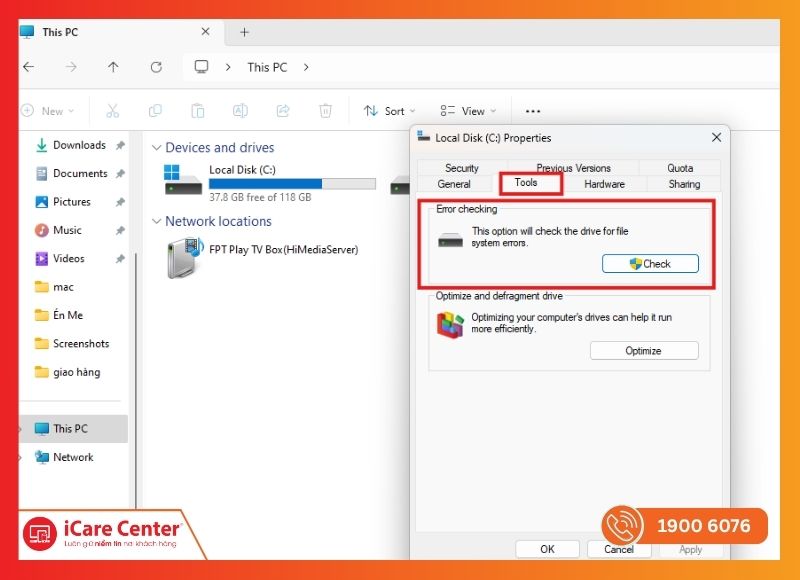Go up one folder level arrow
Screen dimensions: 800x580
(113, 67)
